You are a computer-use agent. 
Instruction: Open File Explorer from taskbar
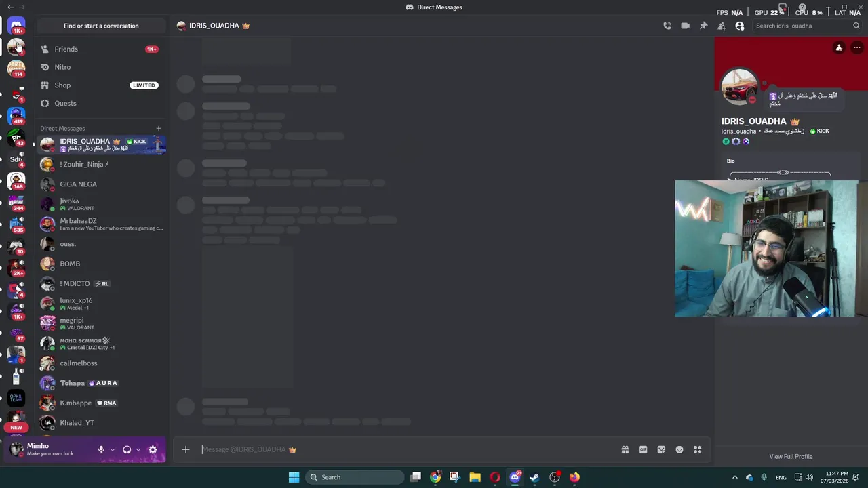[x=475, y=477]
